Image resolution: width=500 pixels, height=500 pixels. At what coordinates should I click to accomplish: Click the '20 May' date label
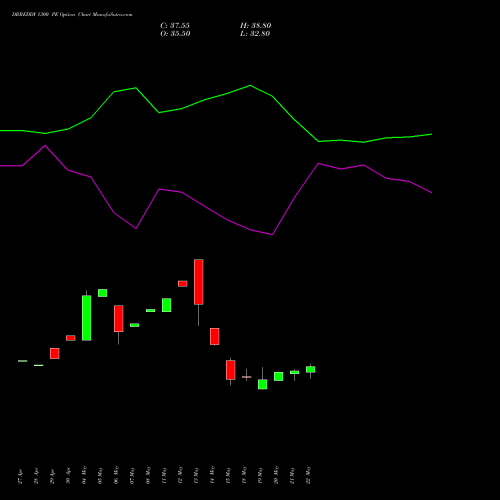click(276, 475)
